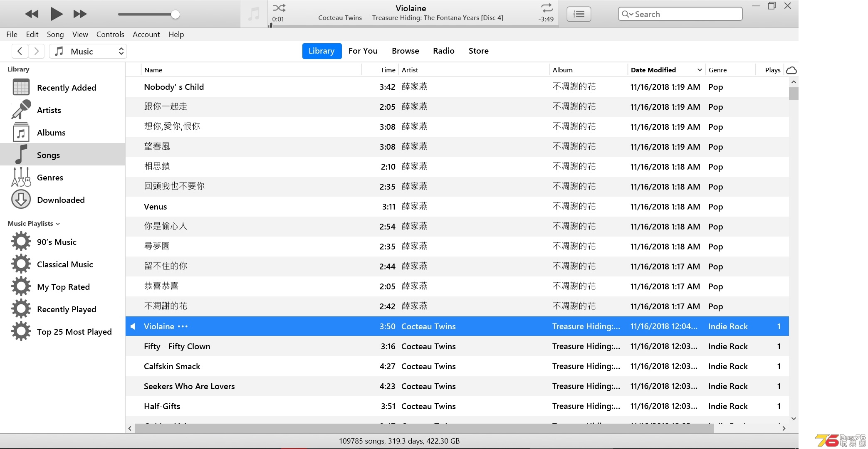The height and width of the screenshot is (449, 868).
Task: Select the song Nobody' s Child
Action: [457, 87]
